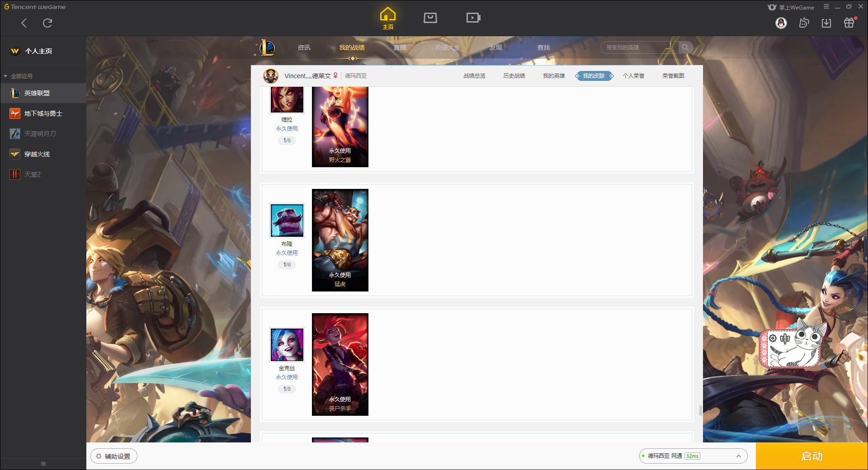
Task: Click the 1/6 counter under 婕拉
Action: [x=287, y=141]
